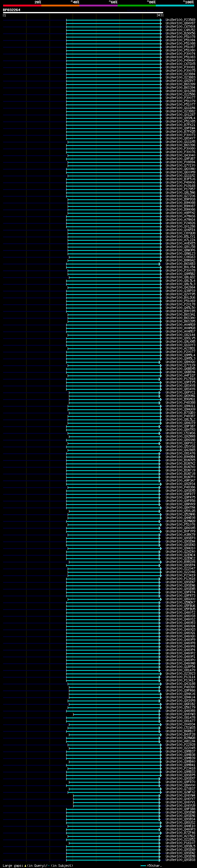The image size is (197, 868).
Task: Open hit UniRef100_P49440
Action: [x=180, y=60]
